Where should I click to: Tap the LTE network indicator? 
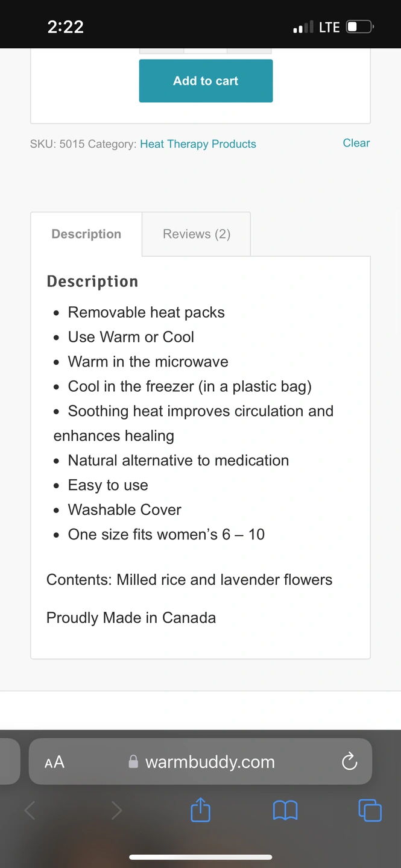click(329, 27)
